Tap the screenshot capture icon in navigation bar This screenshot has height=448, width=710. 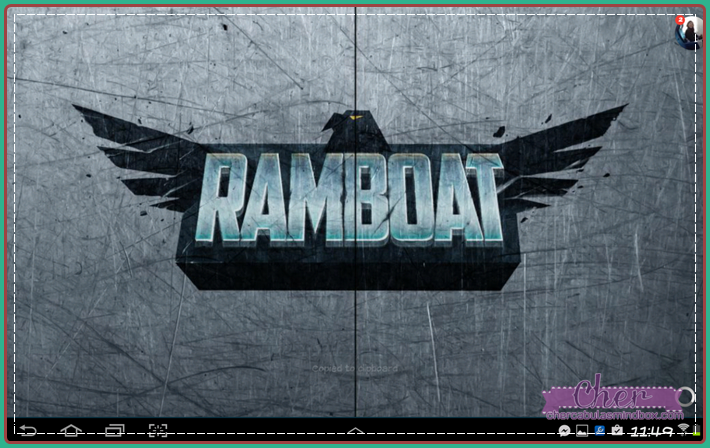[158, 430]
